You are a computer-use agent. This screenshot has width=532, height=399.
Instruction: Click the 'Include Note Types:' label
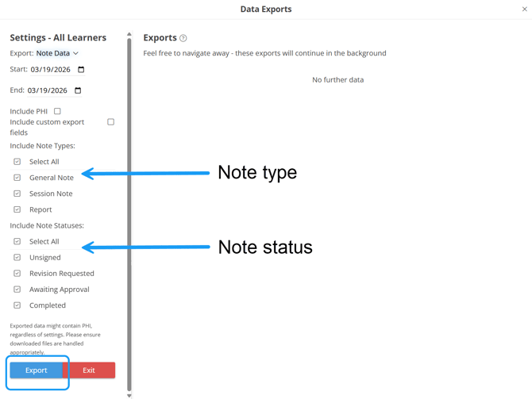pos(42,146)
